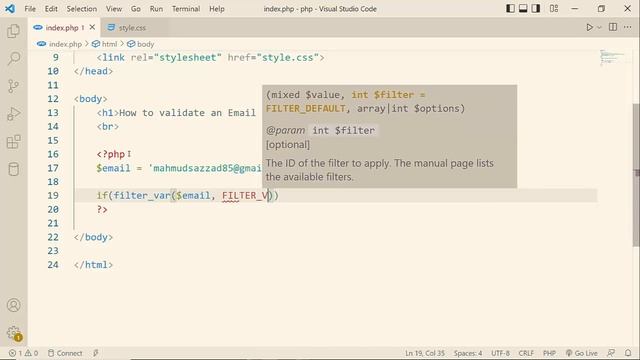
Task: Open the Accounts menu icon
Action: (13, 305)
